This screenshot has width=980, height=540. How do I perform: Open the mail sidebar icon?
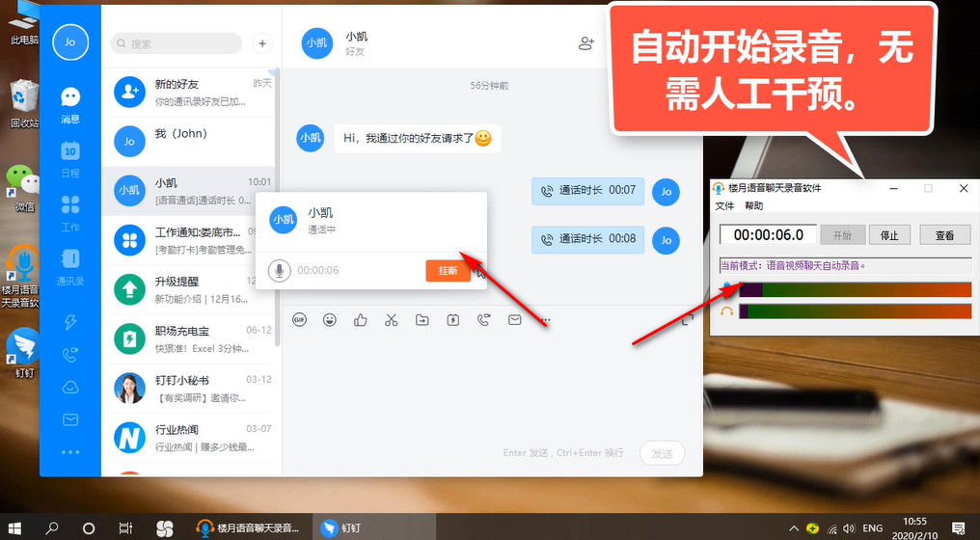[70, 420]
